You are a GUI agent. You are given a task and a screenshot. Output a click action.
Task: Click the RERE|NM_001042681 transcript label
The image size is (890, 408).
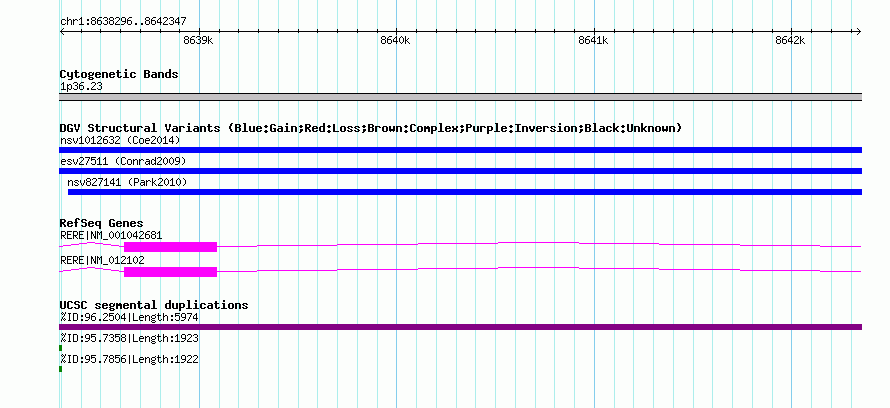coord(112,235)
